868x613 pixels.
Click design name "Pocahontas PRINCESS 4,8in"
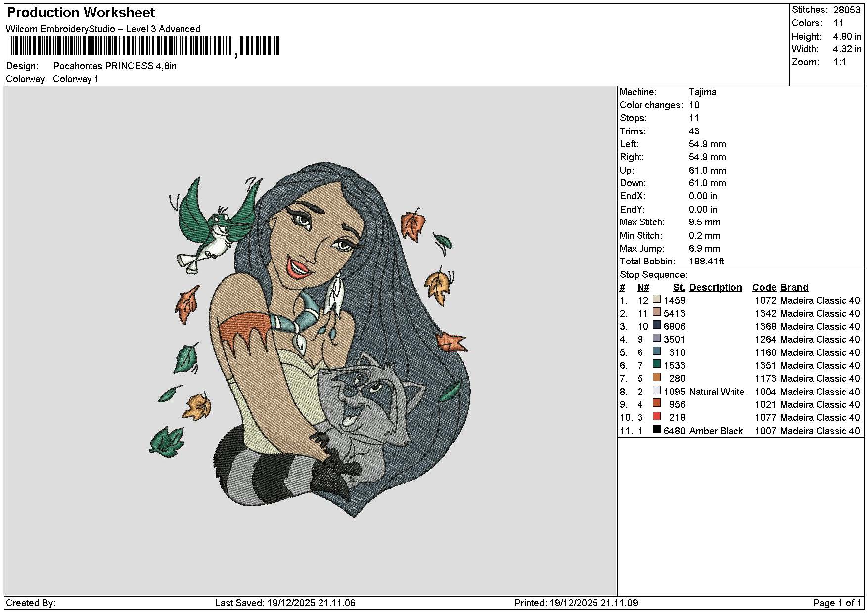pos(115,66)
